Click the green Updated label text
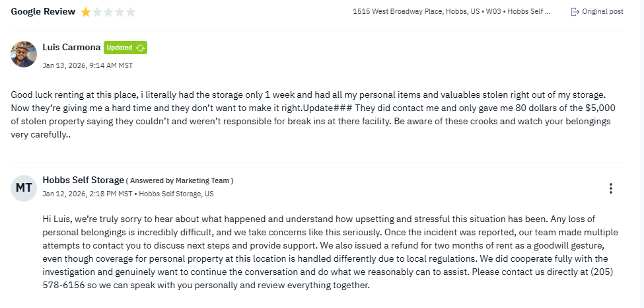The image size is (644, 308). tap(120, 48)
